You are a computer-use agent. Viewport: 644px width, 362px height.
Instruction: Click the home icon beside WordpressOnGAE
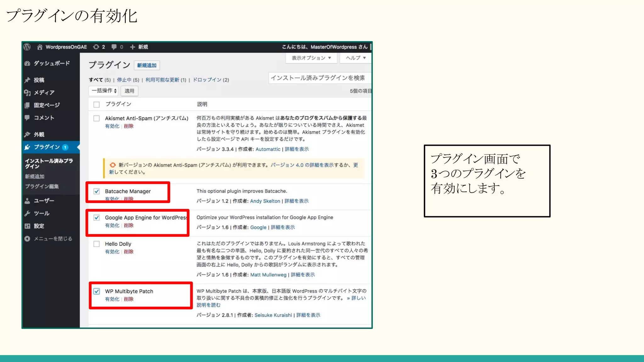pyautogui.click(x=40, y=47)
